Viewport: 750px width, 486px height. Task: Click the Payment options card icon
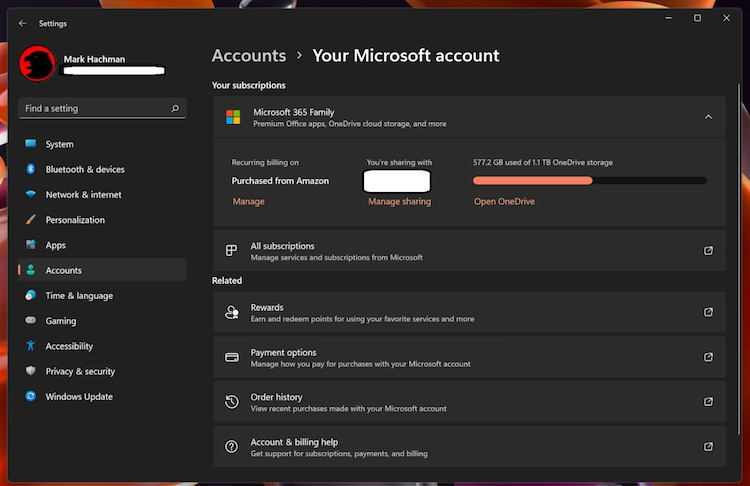[231, 357]
